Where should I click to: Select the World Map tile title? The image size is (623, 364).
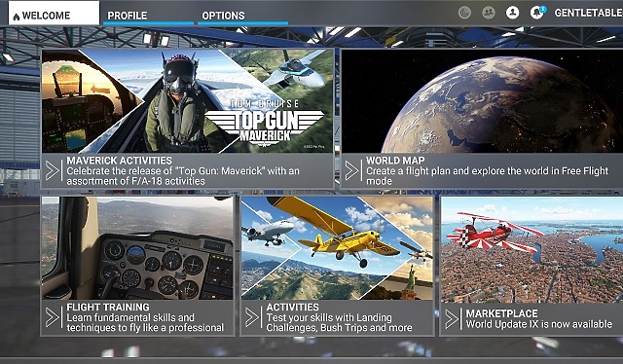(x=395, y=161)
